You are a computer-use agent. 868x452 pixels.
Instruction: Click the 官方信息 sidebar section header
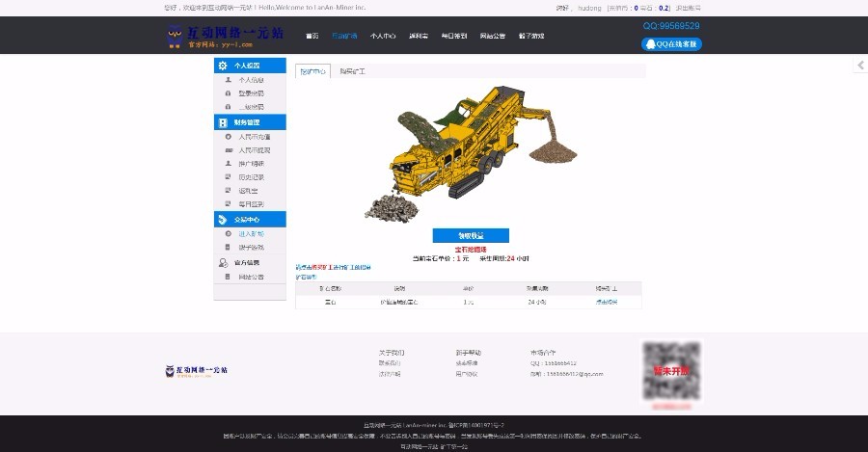250,263
